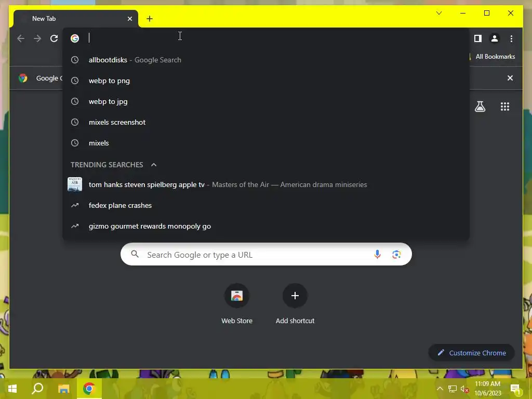Image resolution: width=532 pixels, height=399 pixels.
Task: Click the browser forward arrow
Action: coord(37,38)
